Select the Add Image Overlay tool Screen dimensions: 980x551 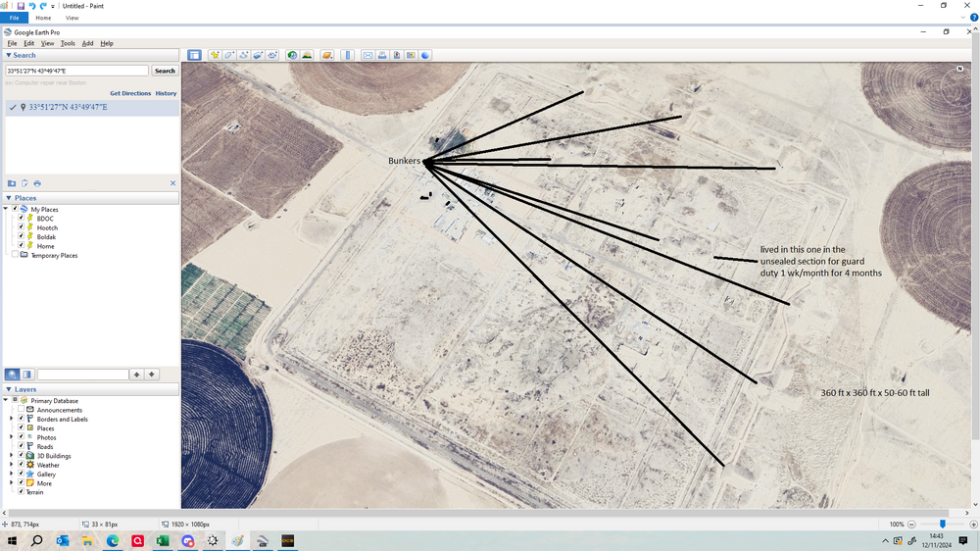click(258, 55)
